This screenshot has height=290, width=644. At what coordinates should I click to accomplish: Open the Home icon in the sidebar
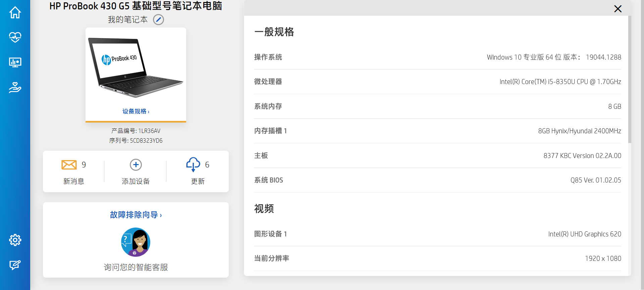(15, 13)
